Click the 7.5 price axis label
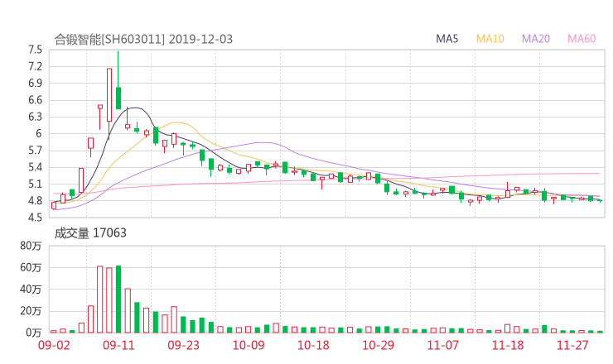 point(35,50)
